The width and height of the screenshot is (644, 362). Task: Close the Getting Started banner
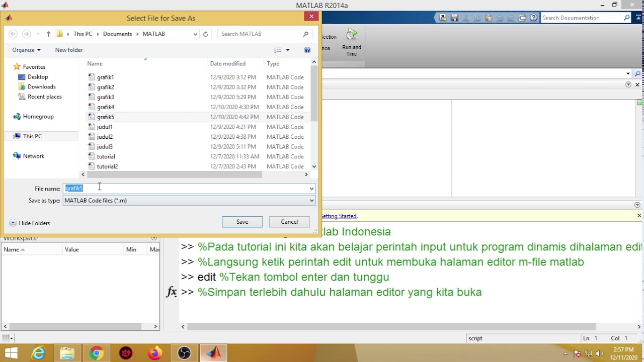[639, 216]
